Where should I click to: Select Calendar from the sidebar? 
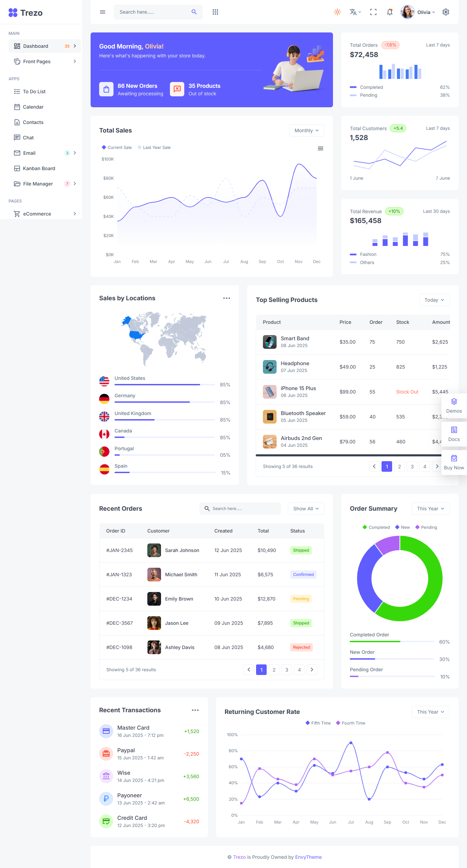[33, 107]
